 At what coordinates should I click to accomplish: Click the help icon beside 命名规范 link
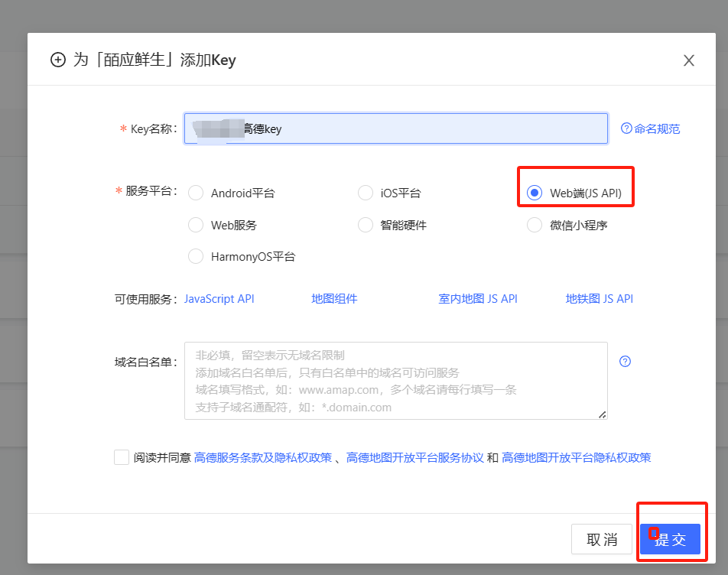[x=627, y=128]
